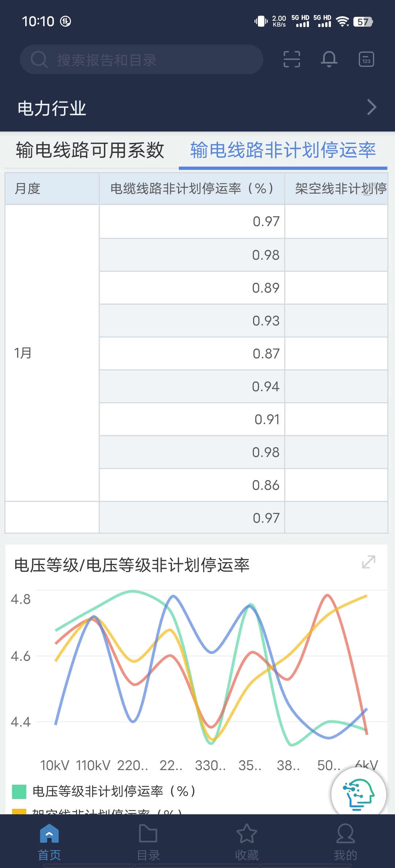Tap the 架空线非计划停 column header
395x868 pixels.
click(x=336, y=189)
